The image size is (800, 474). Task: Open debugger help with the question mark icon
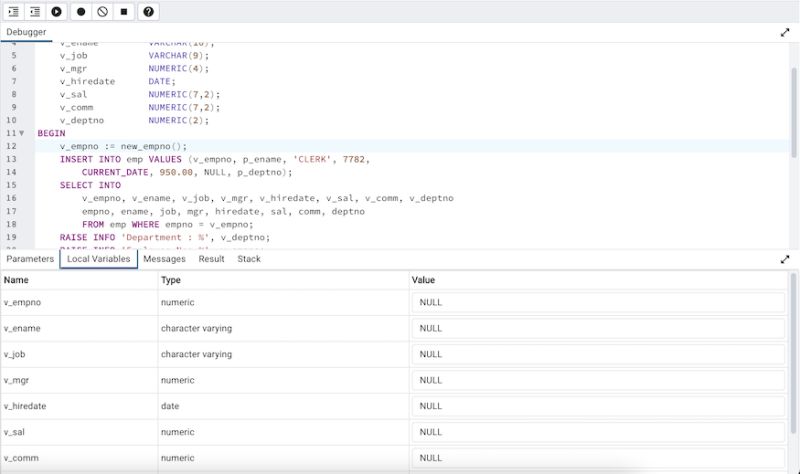(148, 11)
